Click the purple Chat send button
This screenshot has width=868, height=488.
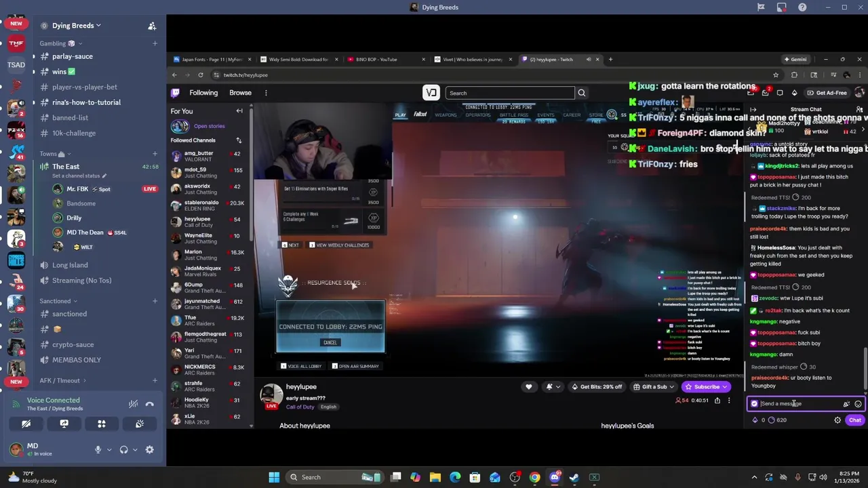[854, 420]
